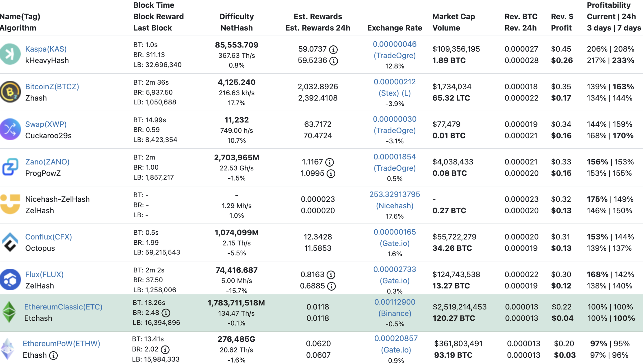This screenshot has width=643, height=364.
Task: Click the BitcoinZ coin logo icon
Action: [10, 92]
